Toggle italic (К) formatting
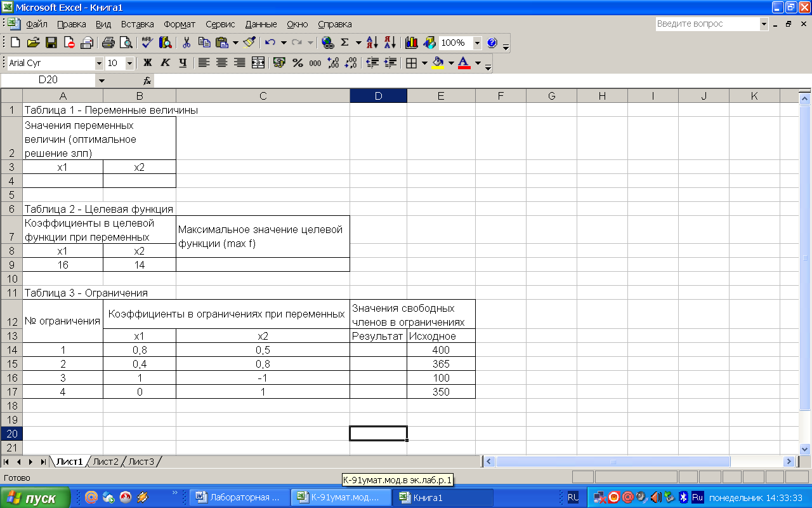Image resolution: width=812 pixels, height=508 pixels. point(166,63)
